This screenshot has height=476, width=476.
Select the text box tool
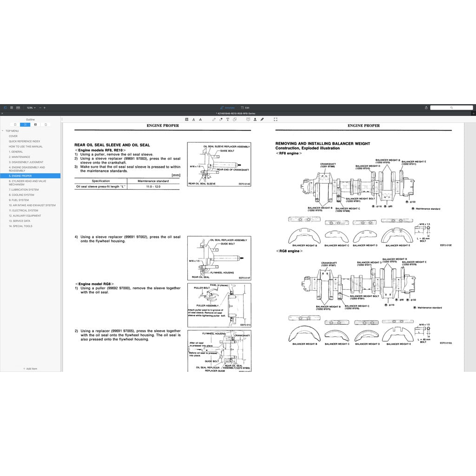coord(227,119)
